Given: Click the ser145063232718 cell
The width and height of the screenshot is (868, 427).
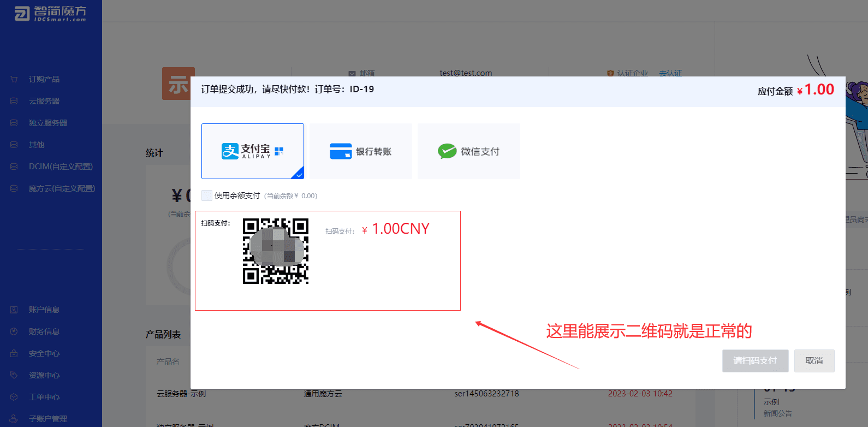Looking at the screenshot, I should (x=486, y=394).
